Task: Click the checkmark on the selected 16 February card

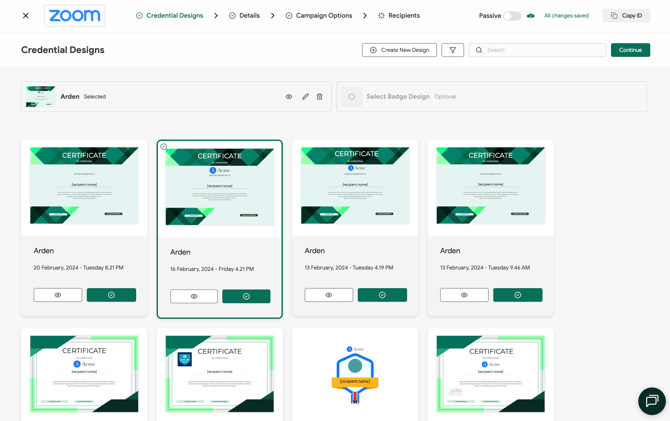Action: point(164,147)
